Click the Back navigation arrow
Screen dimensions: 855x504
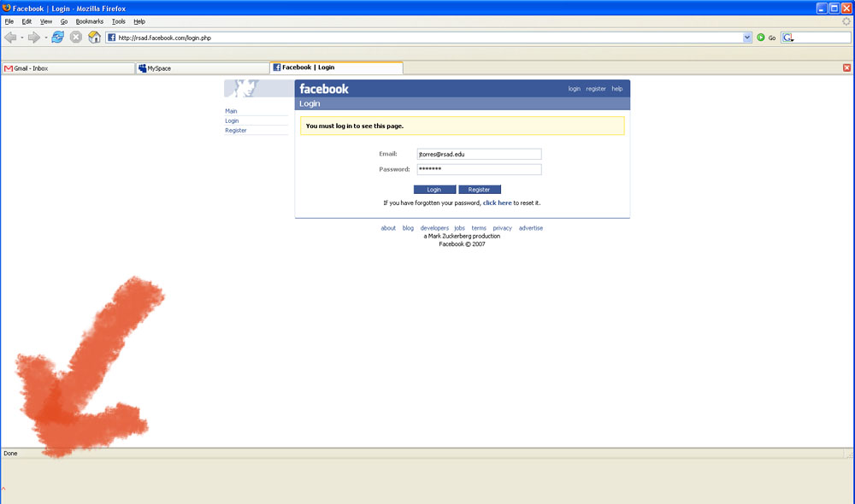click(9, 37)
